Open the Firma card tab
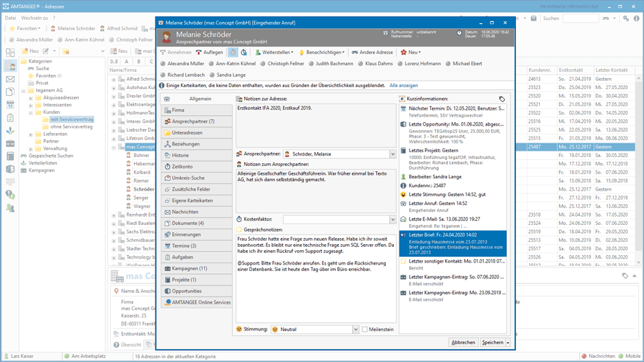 [197, 110]
